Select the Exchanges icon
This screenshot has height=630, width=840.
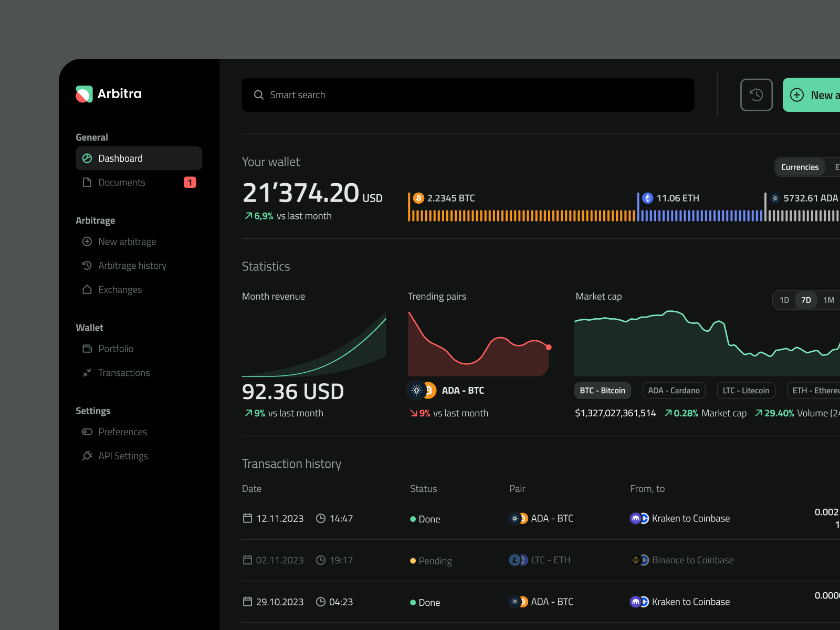click(x=87, y=289)
